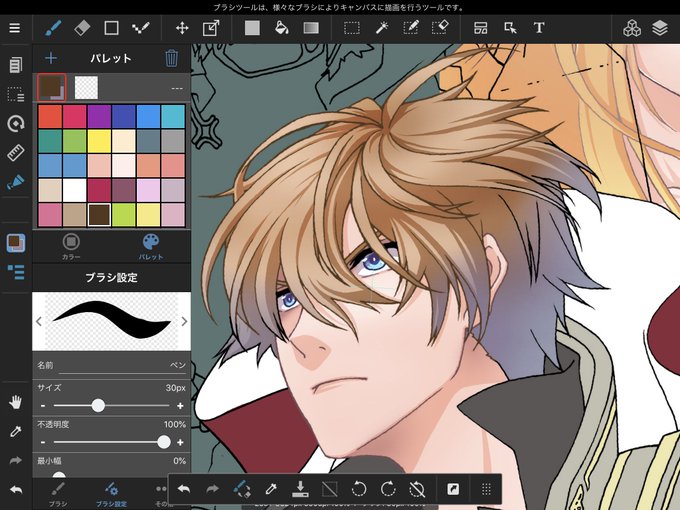Select the Hand pan tool in sidebar

pos(16,402)
